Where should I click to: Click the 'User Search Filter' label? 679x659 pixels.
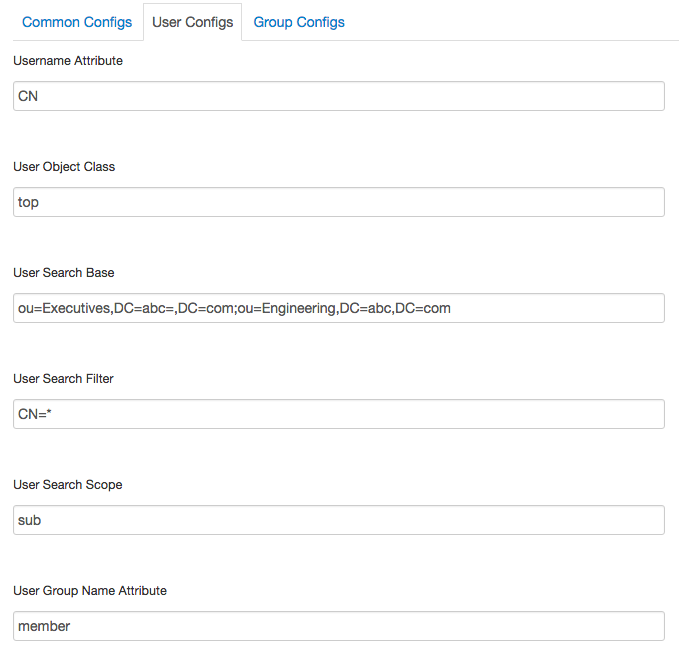point(64,379)
